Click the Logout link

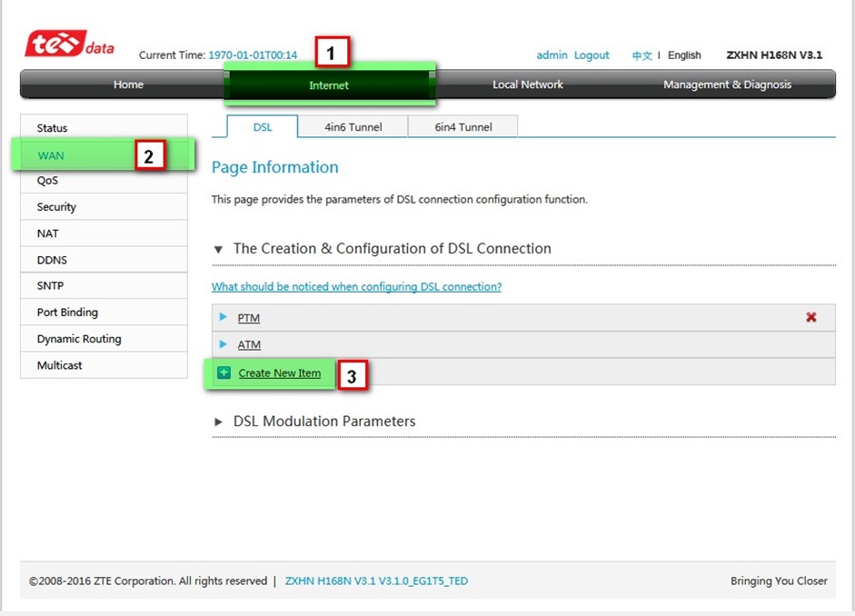592,55
